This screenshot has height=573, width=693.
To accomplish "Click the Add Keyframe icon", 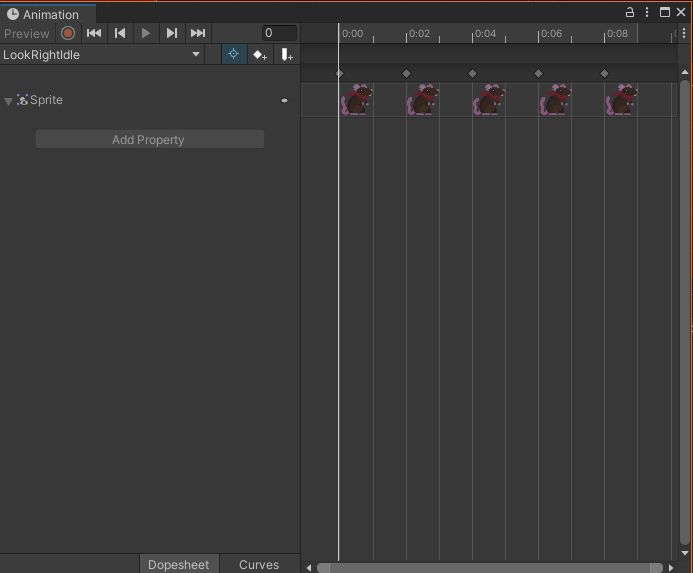I will pos(260,55).
